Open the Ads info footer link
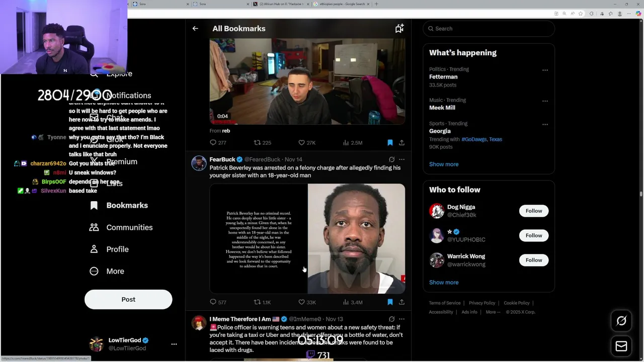The image size is (644, 362). point(469,312)
